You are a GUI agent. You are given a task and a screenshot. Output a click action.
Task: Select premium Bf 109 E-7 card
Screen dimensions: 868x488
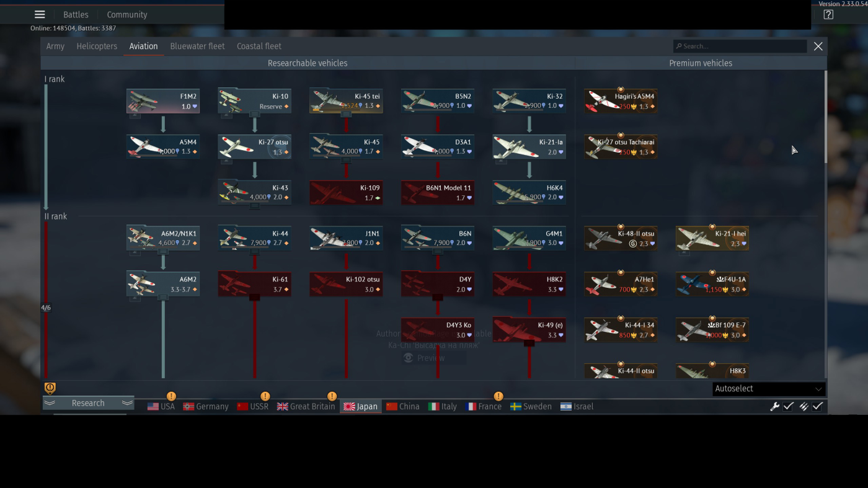(712, 331)
